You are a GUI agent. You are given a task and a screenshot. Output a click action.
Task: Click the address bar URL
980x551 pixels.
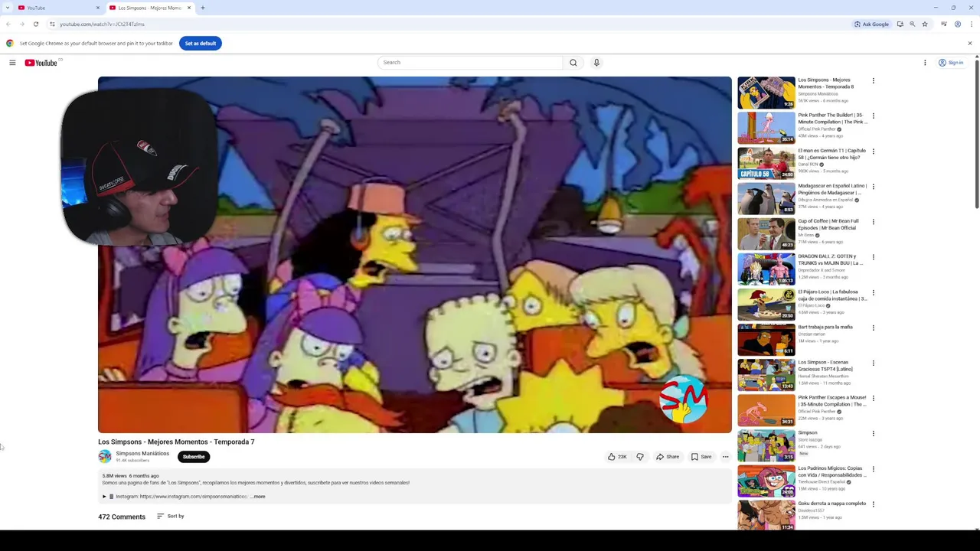coord(103,24)
